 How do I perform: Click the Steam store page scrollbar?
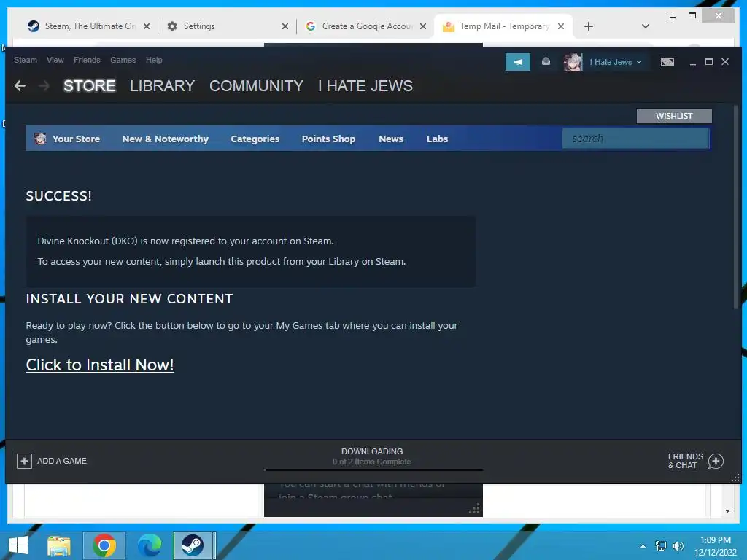coord(736,207)
